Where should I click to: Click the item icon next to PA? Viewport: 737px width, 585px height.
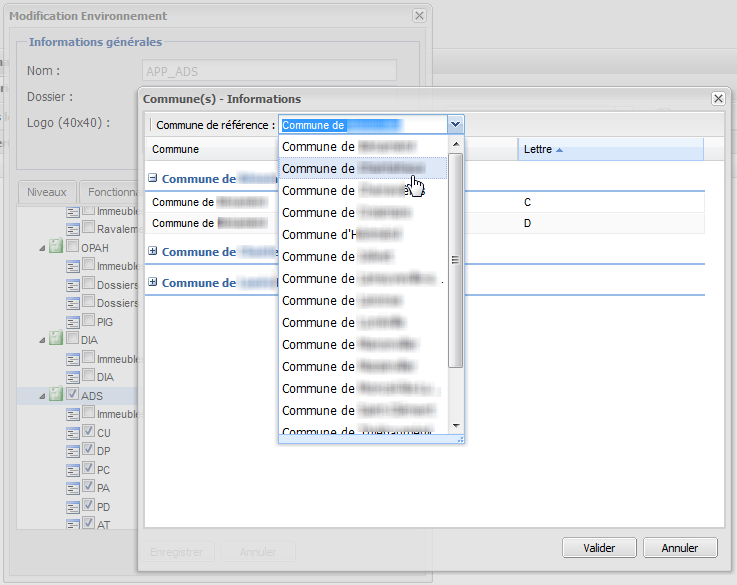click(73, 489)
